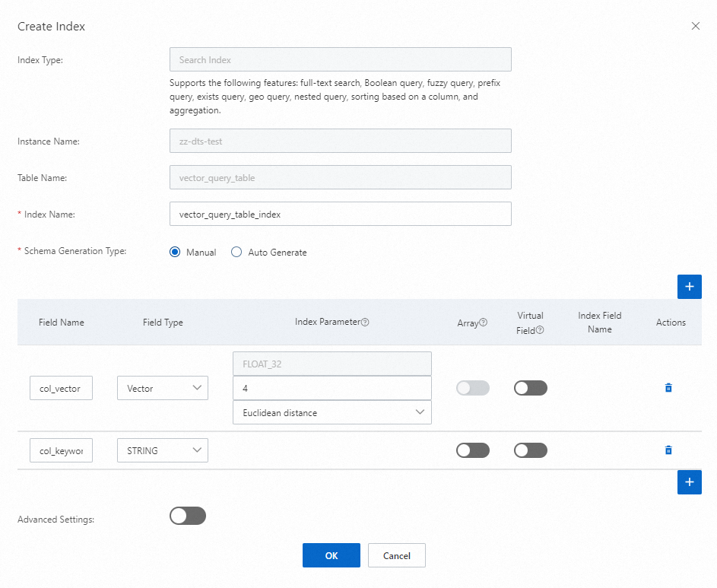
Task: Enable Array toggle for the STRING row
Action: click(x=473, y=450)
